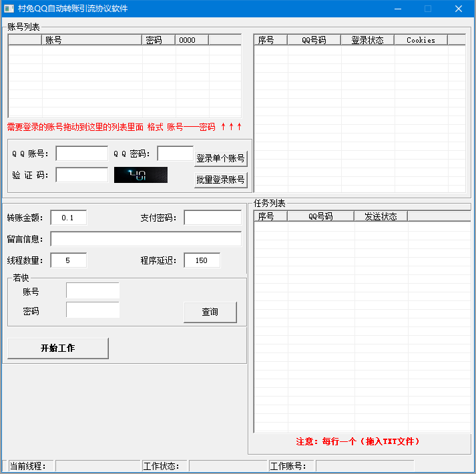Click the 线程数量 field showing 5
This screenshot has width=476, height=474.
(x=69, y=260)
